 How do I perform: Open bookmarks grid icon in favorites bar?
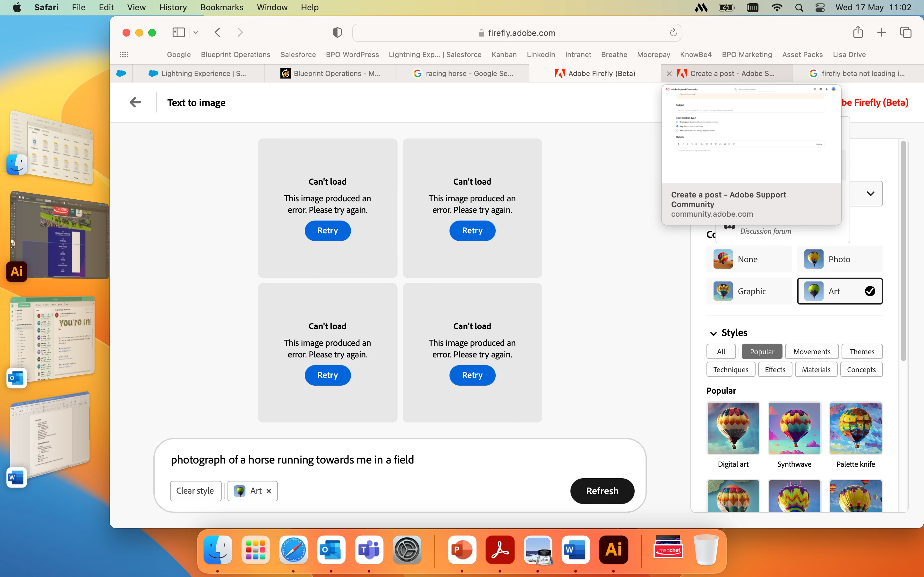pos(124,54)
